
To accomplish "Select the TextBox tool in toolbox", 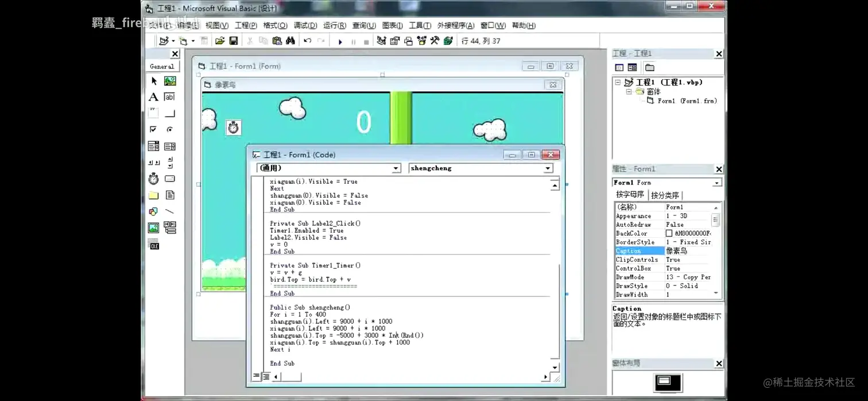I will 170,97.
